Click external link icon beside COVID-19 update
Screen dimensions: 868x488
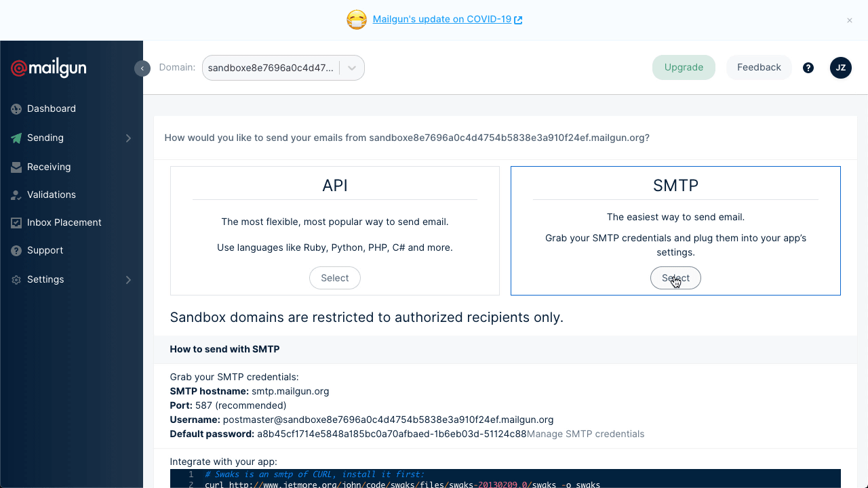pos(518,20)
